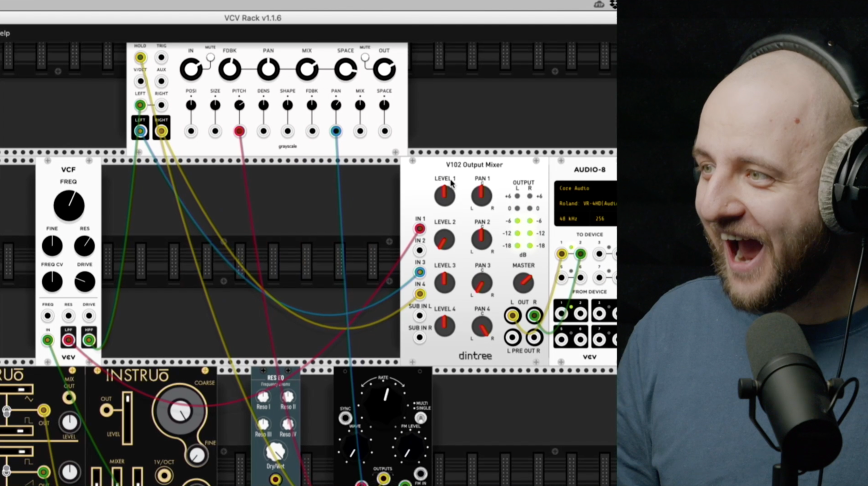
Task: Click the black RIGHT output jack on grayscale
Action: click(x=161, y=131)
